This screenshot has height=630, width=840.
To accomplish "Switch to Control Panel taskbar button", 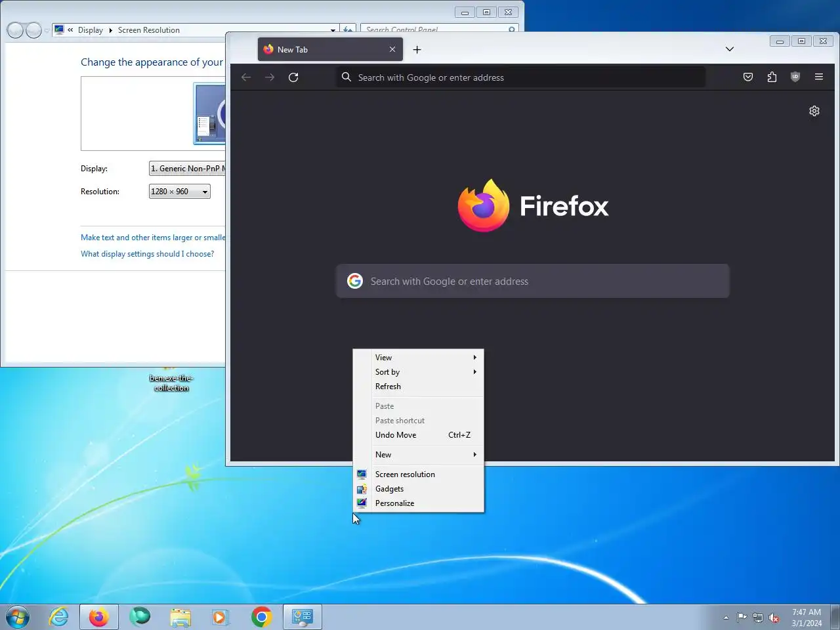I will [303, 617].
